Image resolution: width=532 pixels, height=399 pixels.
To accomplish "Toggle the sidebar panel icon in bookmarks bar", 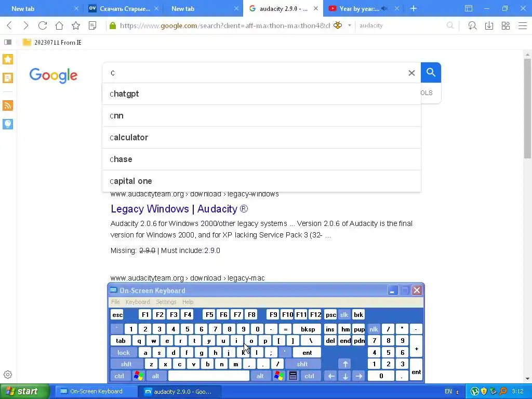I will [x=8, y=42].
